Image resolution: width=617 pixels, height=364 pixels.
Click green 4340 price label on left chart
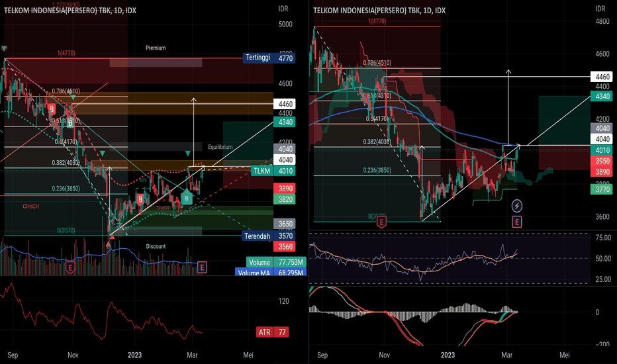285,122
